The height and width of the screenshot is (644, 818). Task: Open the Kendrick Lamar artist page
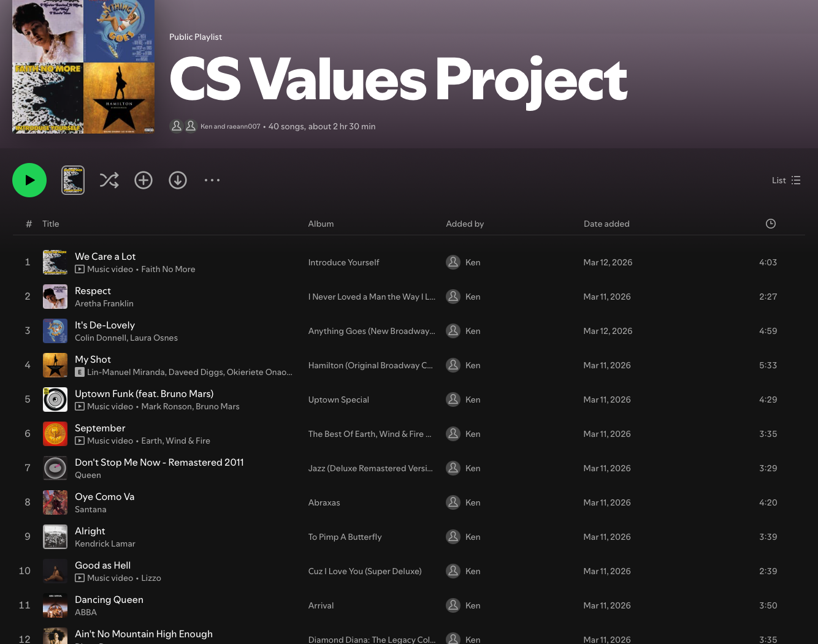click(x=105, y=544)
